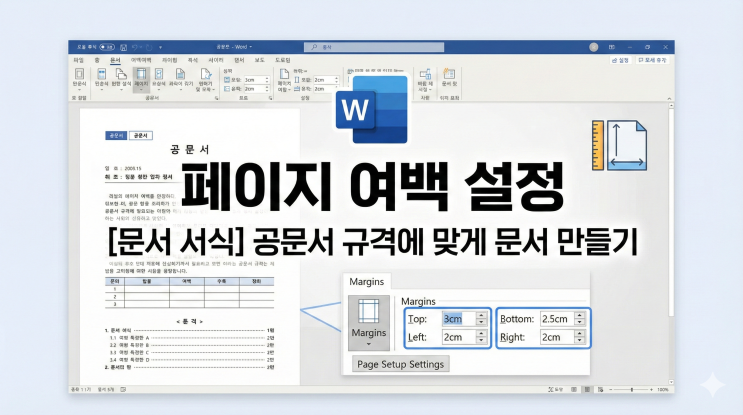
Task: Collapse the ribbon with the chevron
Action: coord(669,99)
